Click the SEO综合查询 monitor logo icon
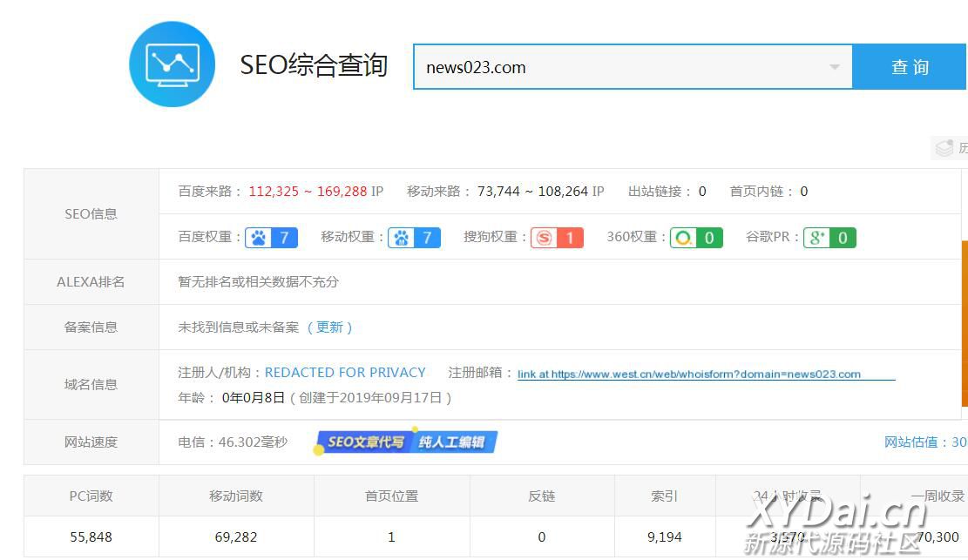 173,64
